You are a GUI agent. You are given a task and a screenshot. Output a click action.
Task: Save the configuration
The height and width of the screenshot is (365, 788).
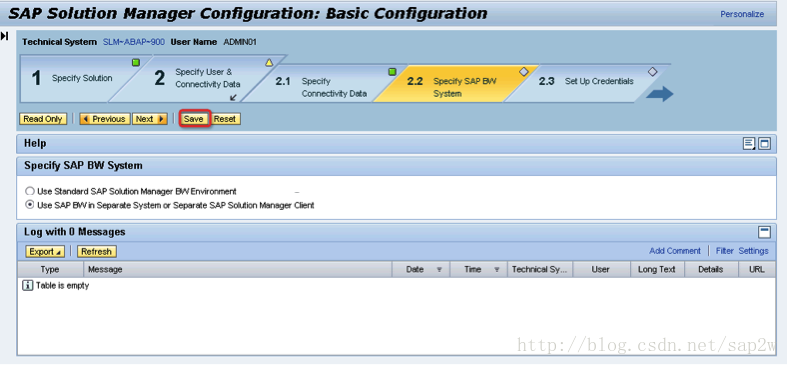[193, 119]
